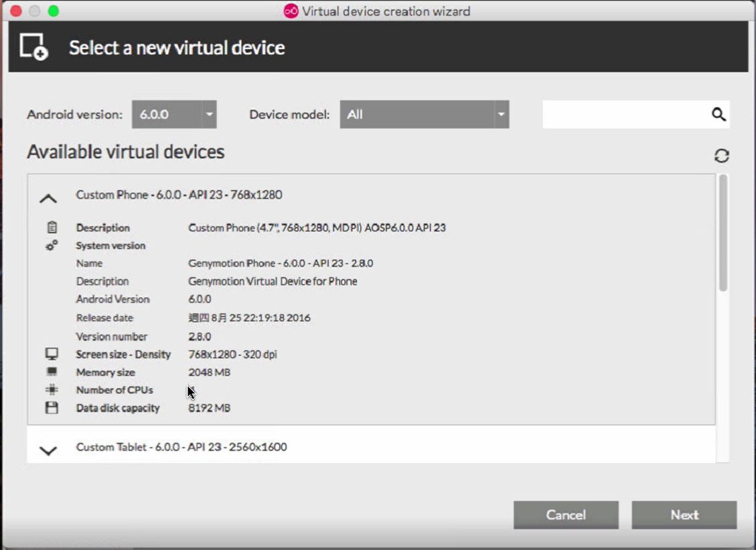Click the new virtual device header icon
This screenshot has height=550, width=756.
point(33,47)
